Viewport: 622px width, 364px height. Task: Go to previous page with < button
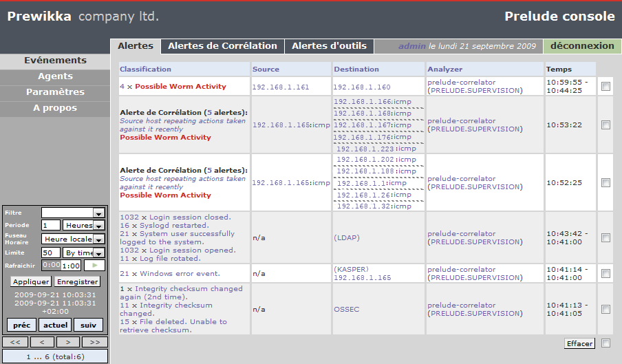[41, 341]
